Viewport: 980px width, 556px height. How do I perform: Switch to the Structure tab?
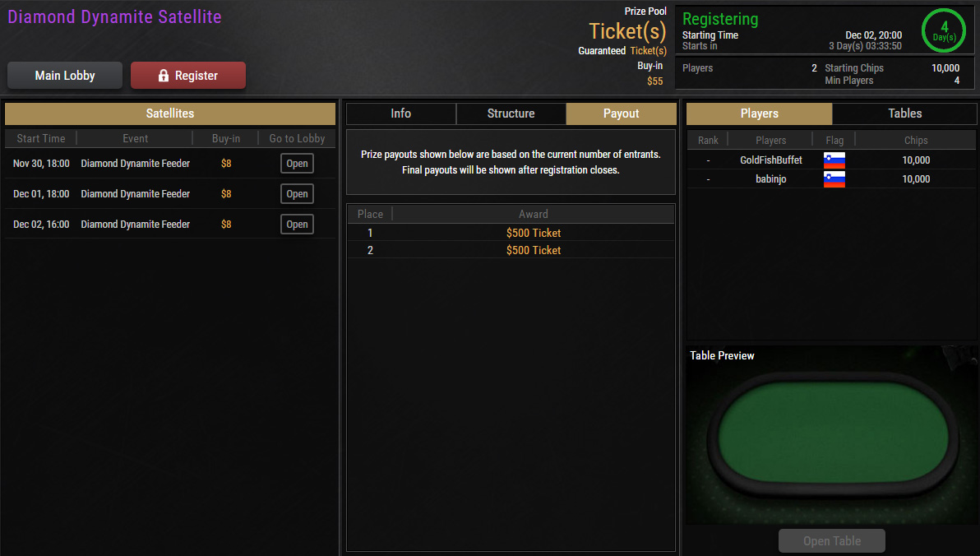[x=511, y=114]
